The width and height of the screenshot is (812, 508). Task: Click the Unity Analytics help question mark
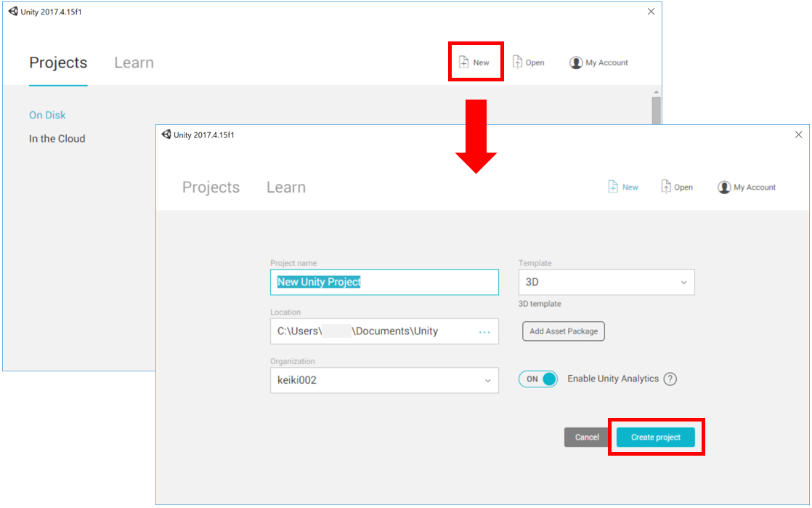pyautogui.click(x=670, y=379)
